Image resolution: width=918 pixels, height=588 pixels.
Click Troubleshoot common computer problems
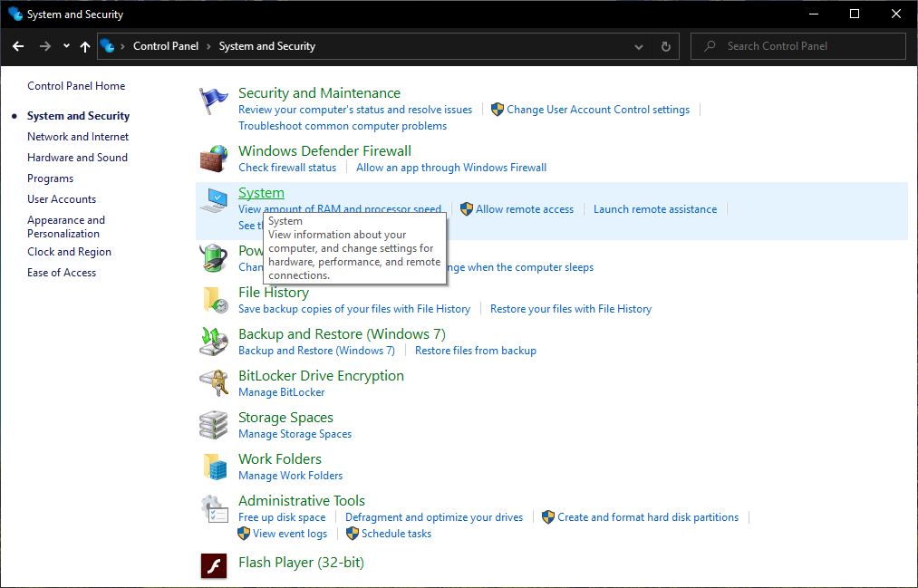pyautogui.click(x=343, y=126)
